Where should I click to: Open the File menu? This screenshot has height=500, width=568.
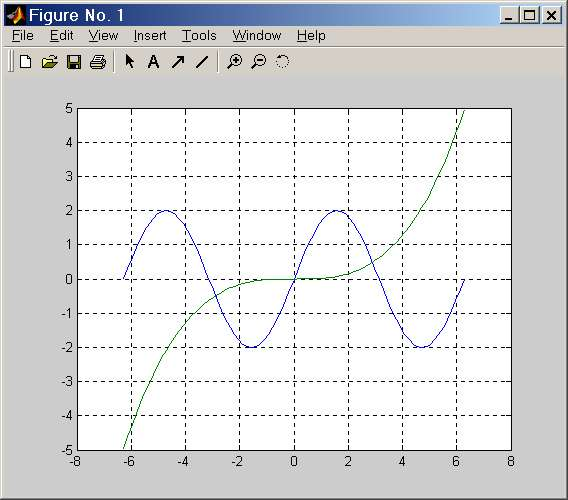[x=22, y=36]
